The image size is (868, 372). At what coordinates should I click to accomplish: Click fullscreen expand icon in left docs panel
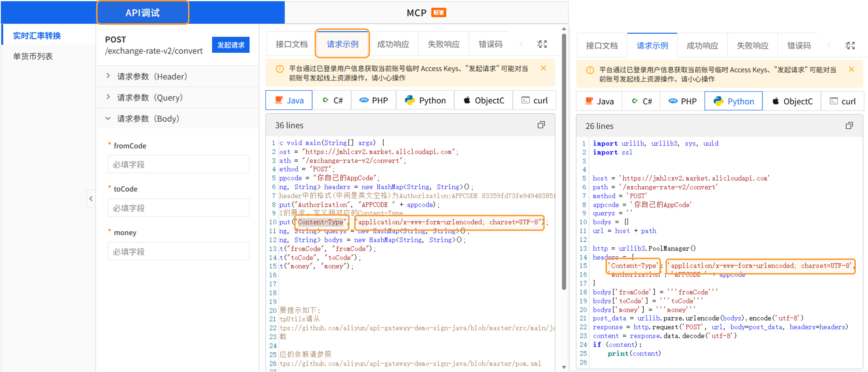click(542, 44)
